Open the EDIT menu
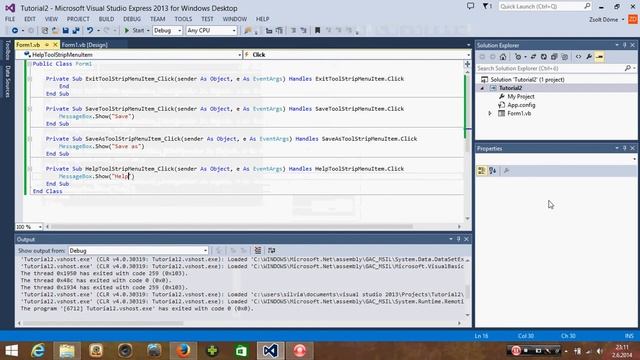This screenshot has height=360, width=640. click(x=29, y=19)
